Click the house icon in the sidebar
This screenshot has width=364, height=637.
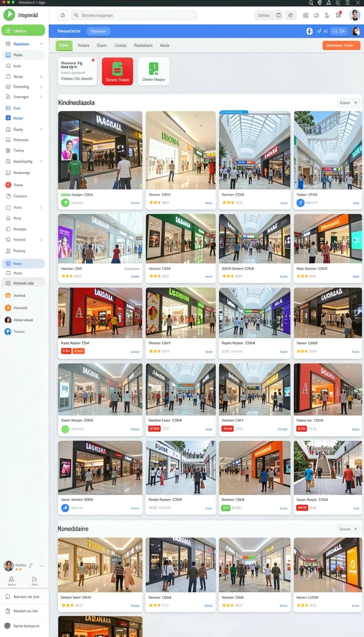pyautogui.click(x=8, y=218)
